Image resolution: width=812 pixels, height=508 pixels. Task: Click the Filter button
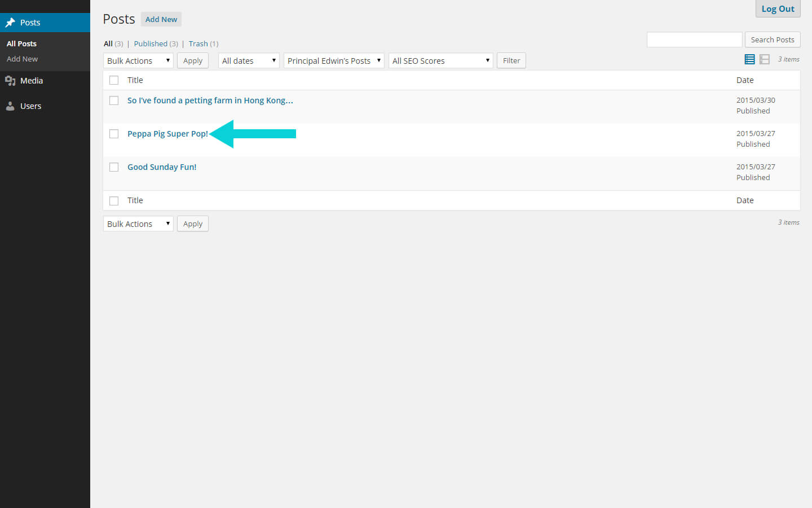(511, 60)
